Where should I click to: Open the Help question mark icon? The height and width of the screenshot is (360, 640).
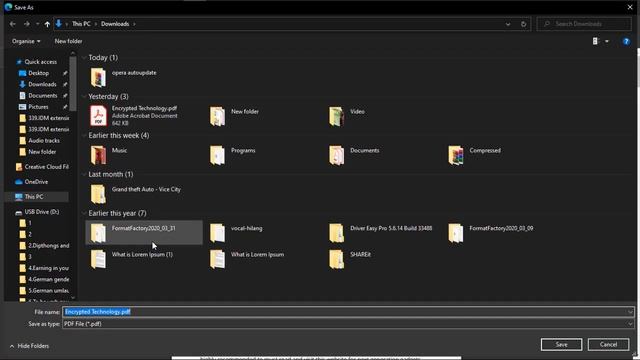point(626,42)
